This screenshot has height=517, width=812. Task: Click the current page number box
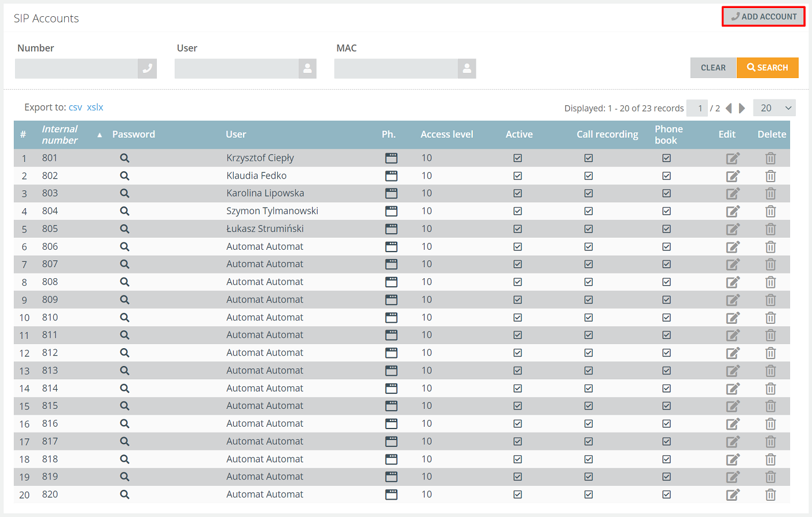click(x=697, y=108)
